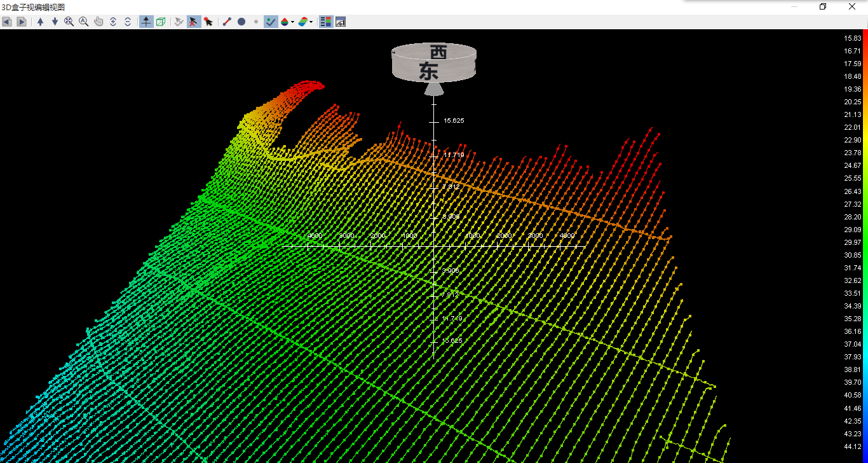
Task: Click the 29.97 value on the color legend
Action: [x=852, y=242]
